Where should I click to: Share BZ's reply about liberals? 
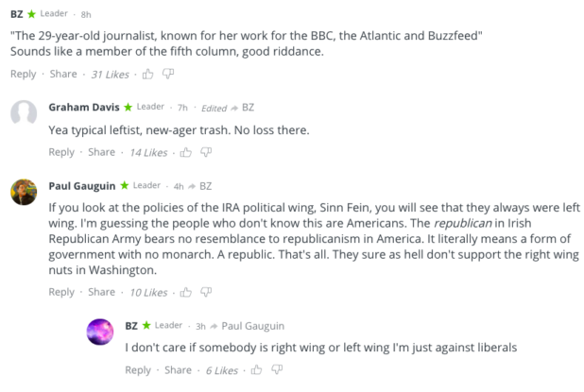coord(178,370)
